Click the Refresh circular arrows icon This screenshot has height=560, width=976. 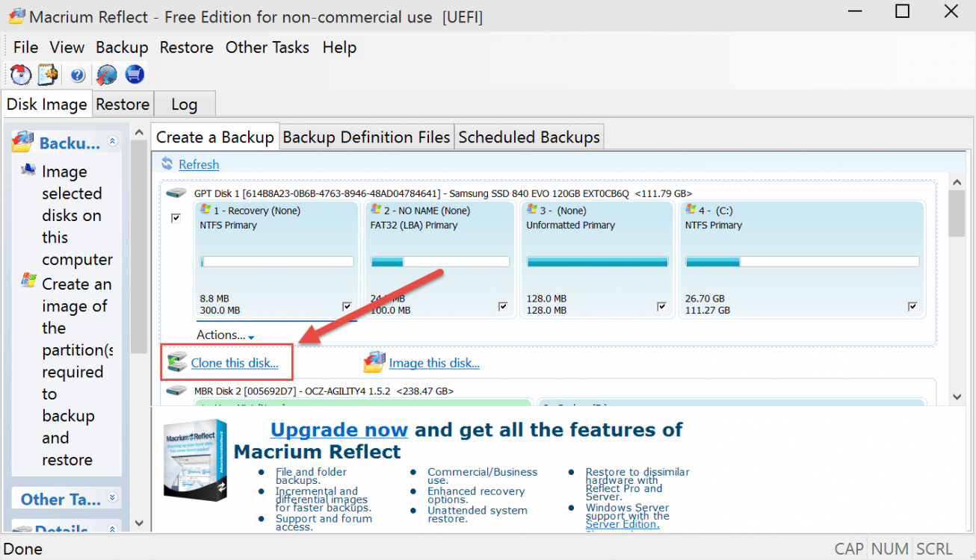pos(167,164)
